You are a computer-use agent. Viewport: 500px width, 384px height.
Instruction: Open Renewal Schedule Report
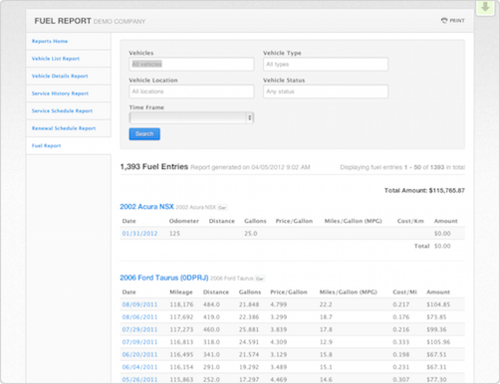click(x=64, y=128)
